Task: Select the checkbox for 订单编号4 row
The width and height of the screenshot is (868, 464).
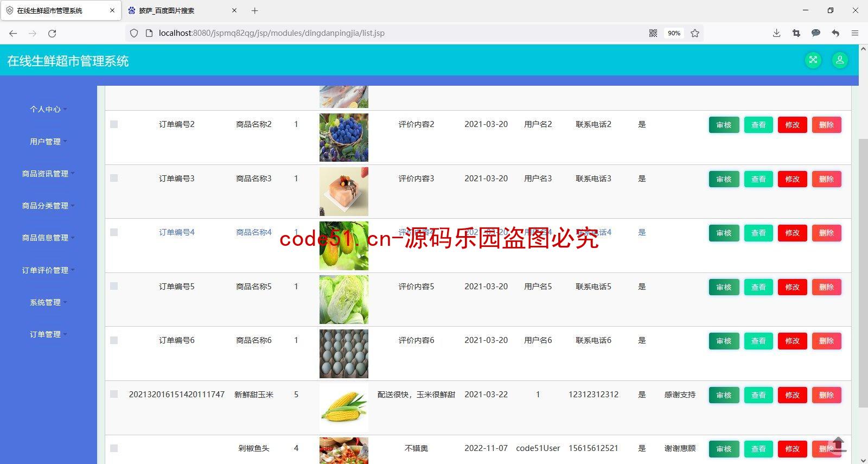Action: coord(114,232)
